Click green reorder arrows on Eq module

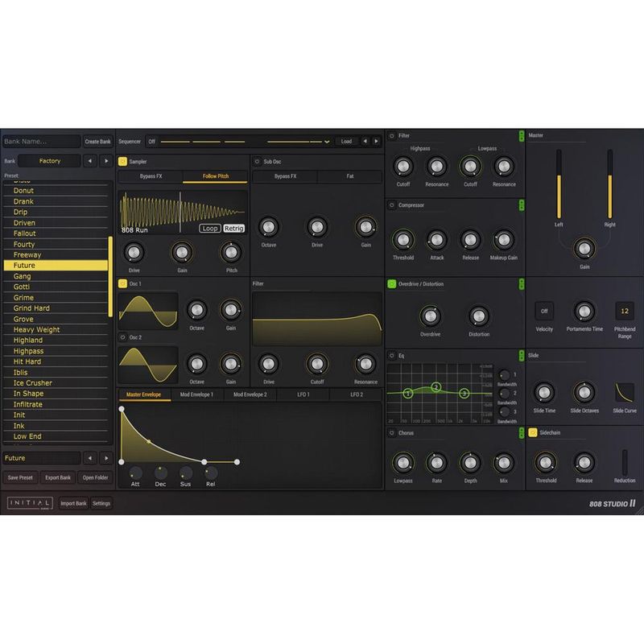point(522,355)
